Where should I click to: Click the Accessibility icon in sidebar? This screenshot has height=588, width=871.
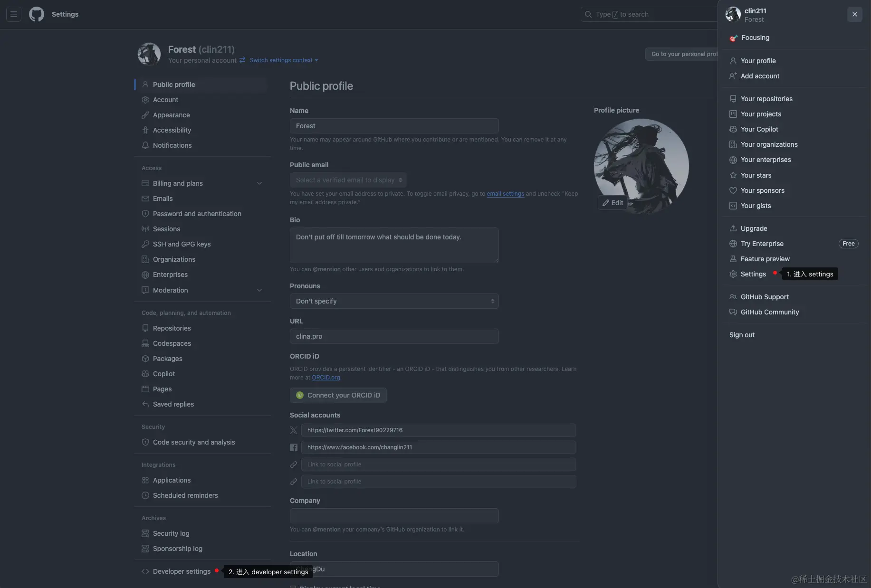pos(145,130)
